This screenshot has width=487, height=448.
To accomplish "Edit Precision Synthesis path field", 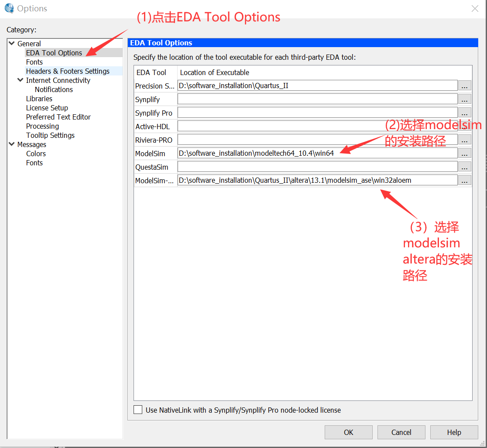I will coord(317,85).
